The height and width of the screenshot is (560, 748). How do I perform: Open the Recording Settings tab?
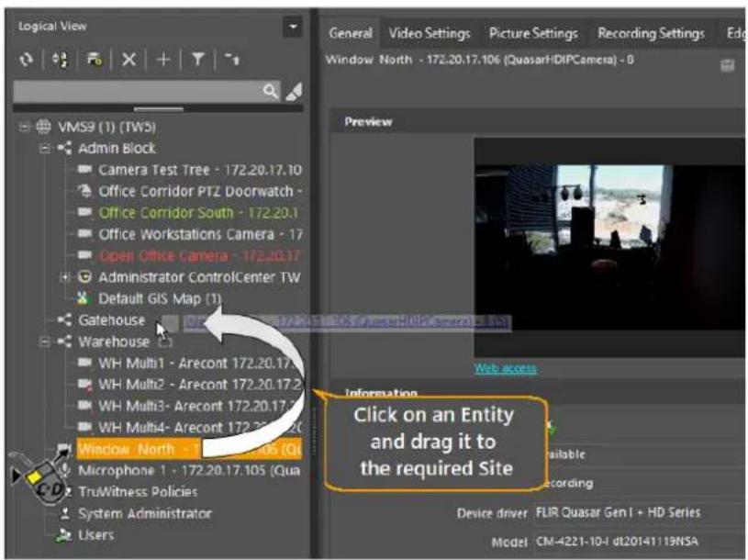(x=651, y=33)
